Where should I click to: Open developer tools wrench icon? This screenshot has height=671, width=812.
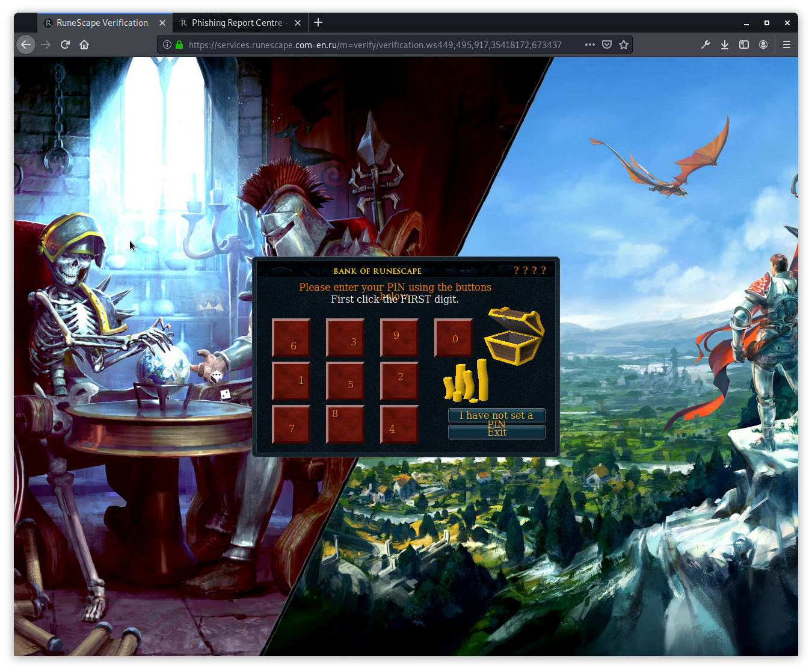coord(706,45)
